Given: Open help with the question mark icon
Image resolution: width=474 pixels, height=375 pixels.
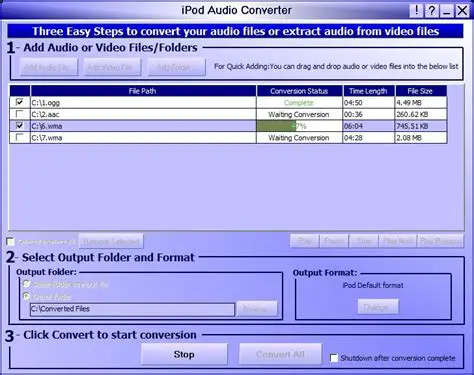Looking at the screenshot, I should (x=432, y=11).
